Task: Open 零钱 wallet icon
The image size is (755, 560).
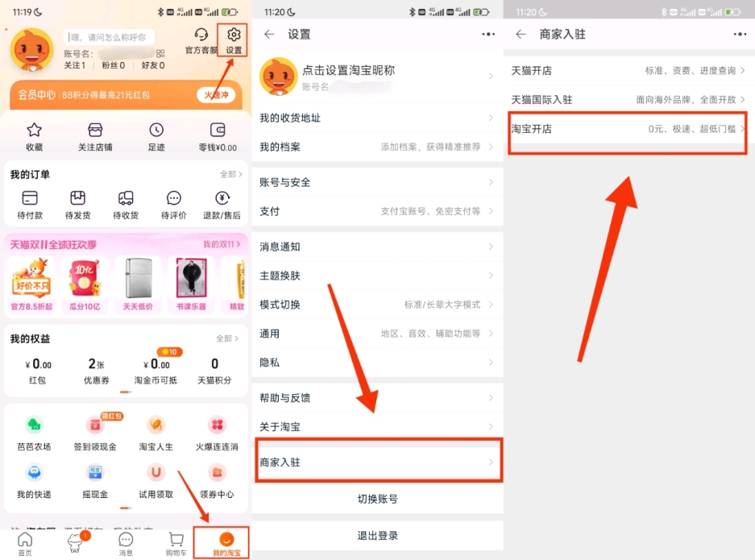Action: [218, 130]
